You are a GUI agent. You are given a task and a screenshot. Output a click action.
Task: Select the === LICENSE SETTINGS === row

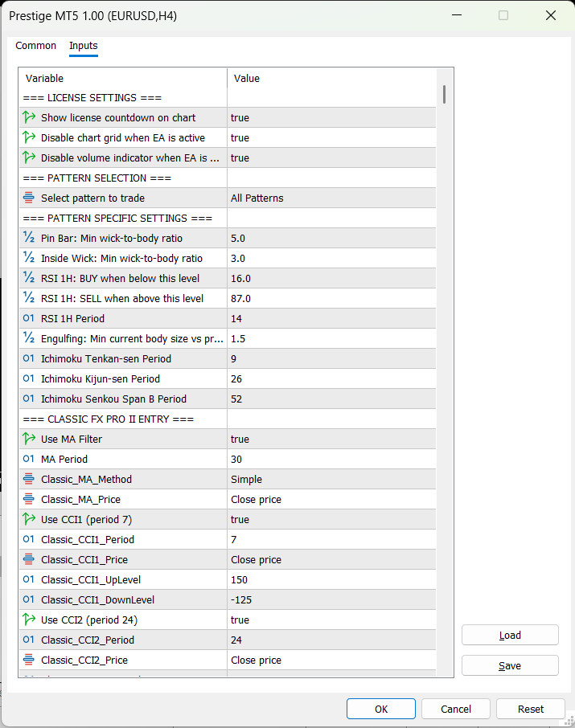tap(228, 97)
